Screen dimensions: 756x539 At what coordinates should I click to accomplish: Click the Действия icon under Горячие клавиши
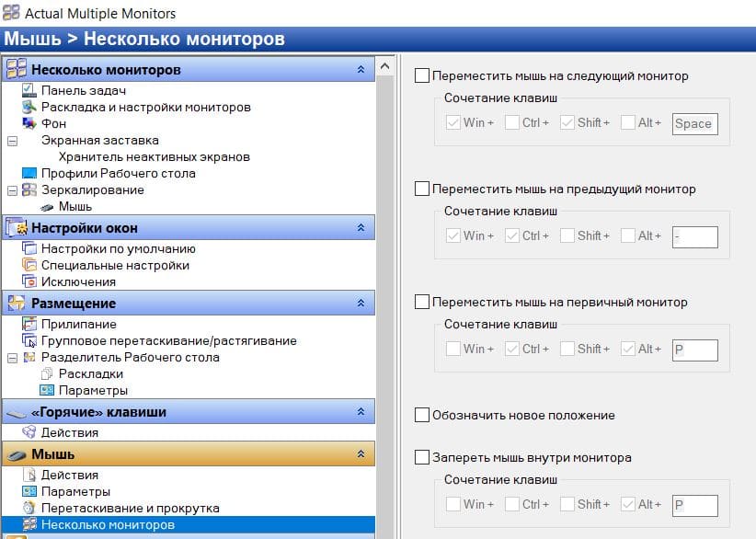[x=29, y=432]
